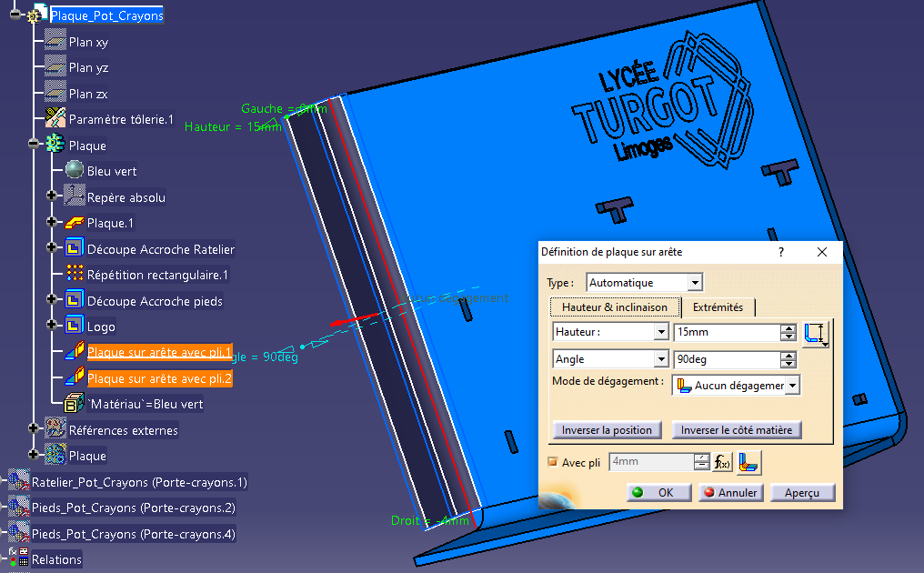Click the Ratelier_Pot_Crayons (Porte-crayons.1) component icon

(x=19, y=481)
